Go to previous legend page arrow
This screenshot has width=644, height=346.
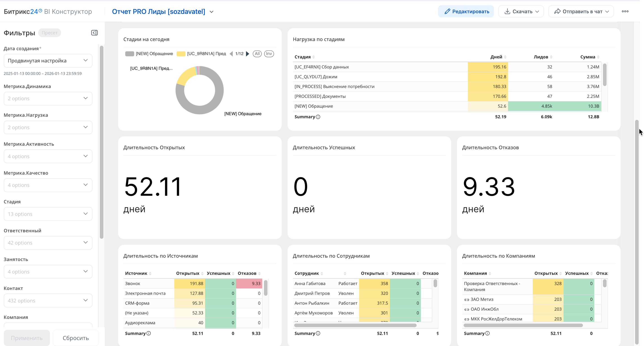pyautogui.click(x=231, y=54)
